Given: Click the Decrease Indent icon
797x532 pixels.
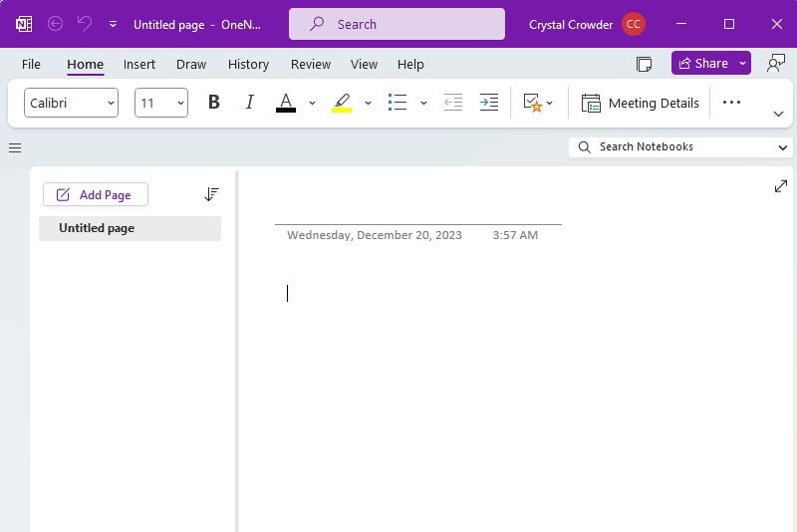Looking at the screenshot, I should click(x=453, y=103).
